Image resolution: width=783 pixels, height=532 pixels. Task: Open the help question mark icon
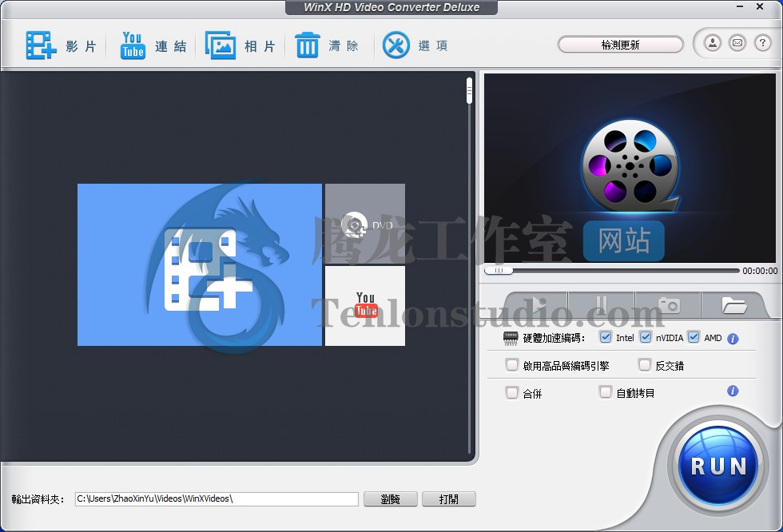(x=762, y=43)
